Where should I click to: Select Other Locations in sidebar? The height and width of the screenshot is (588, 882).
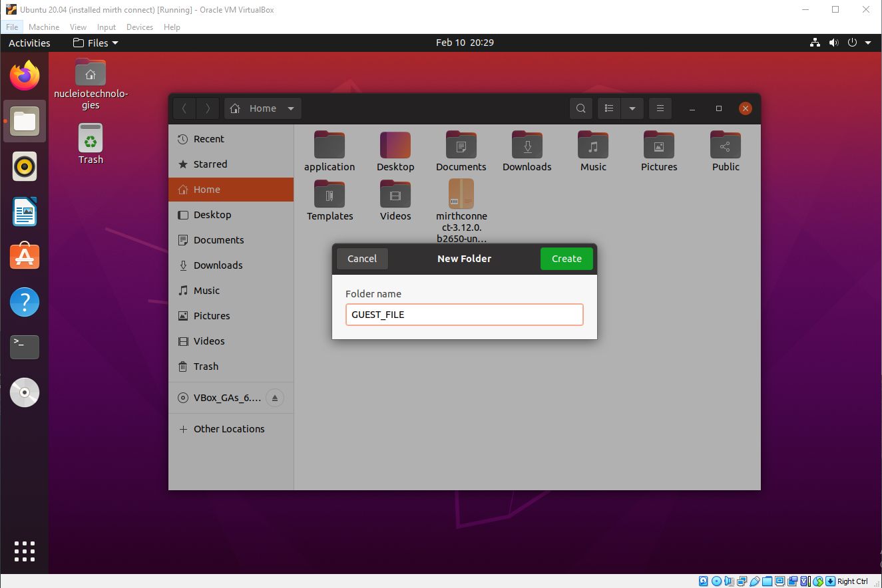coord(229,429)
